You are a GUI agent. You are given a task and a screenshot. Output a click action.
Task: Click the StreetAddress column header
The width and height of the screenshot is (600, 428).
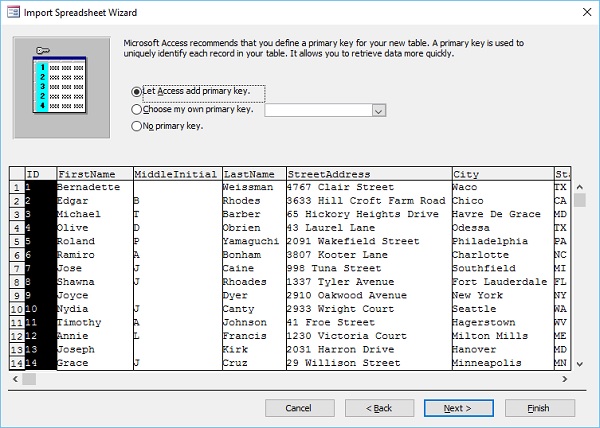[x=367, y=174]
